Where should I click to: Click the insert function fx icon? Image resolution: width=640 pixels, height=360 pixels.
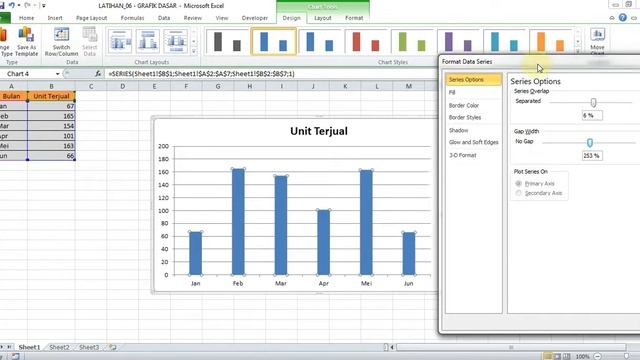pos(98,74)
